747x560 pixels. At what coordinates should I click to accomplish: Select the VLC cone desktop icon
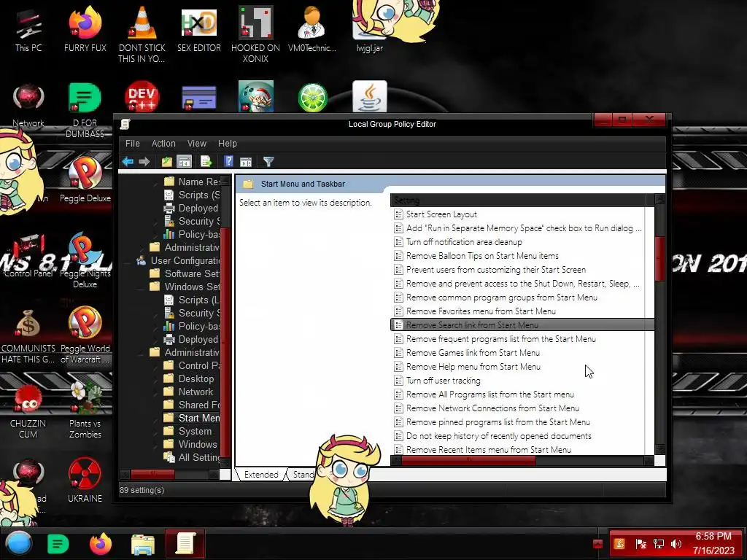point(142,34)
